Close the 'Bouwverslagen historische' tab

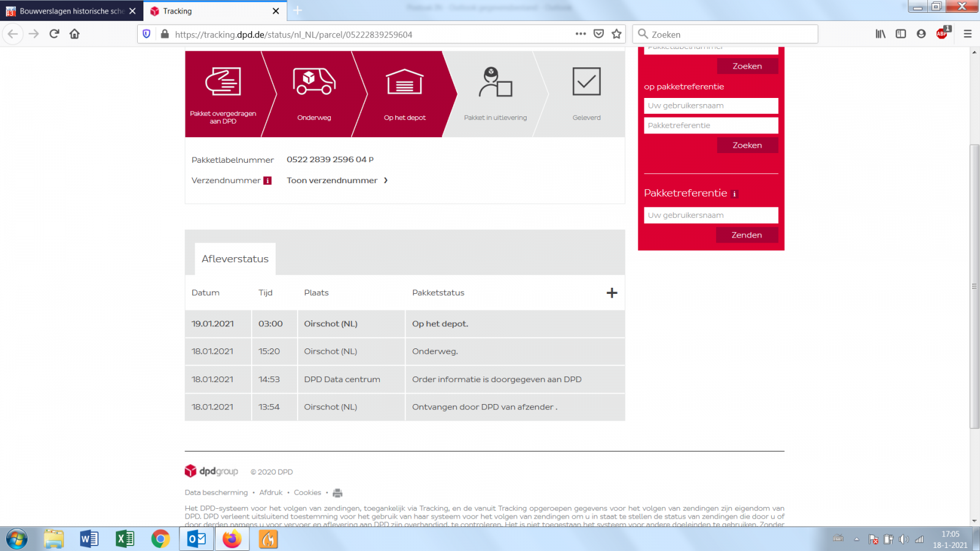(x=132, y=11)
